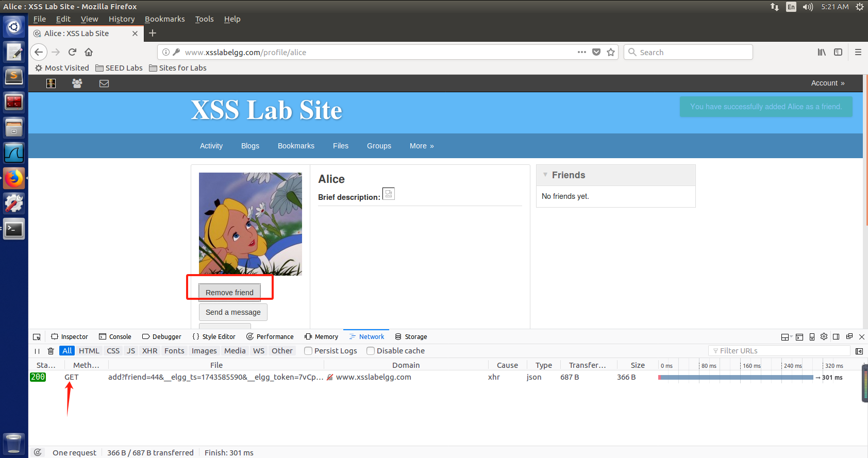This screenshot has width=868, height=458.
Task: Filter network requests by JS
Action: click(131, 351)
